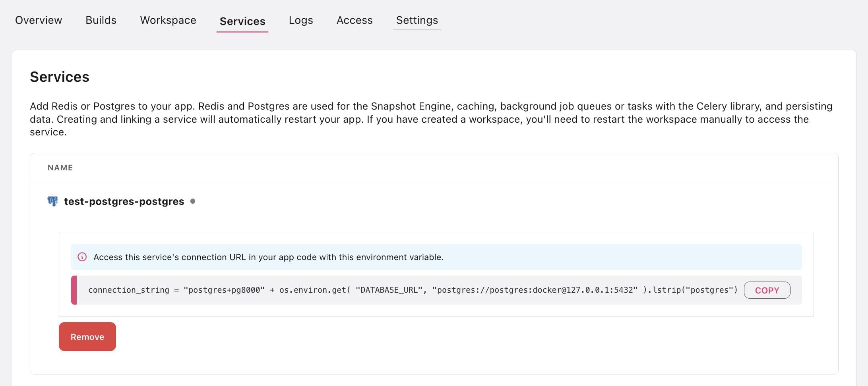
Task: Remove the test-postgres-postgres service
Action: tap(87, 336)
